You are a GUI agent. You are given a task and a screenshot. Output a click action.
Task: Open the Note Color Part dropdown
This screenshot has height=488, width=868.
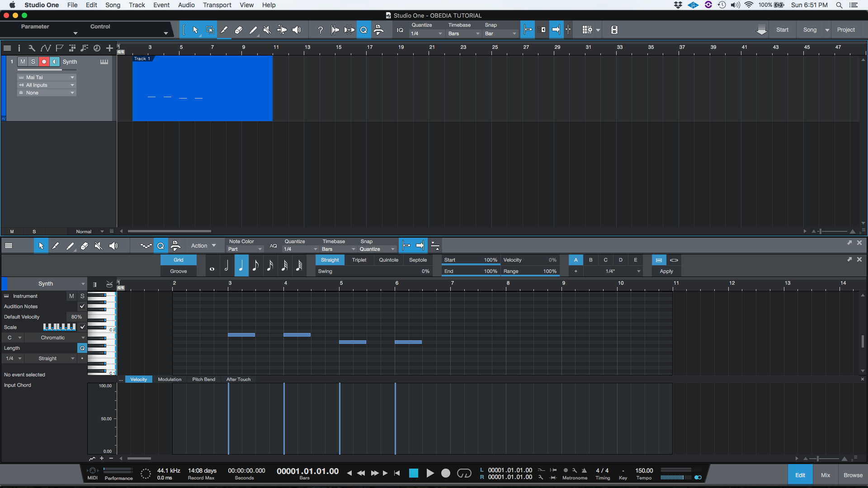(245, 249)
